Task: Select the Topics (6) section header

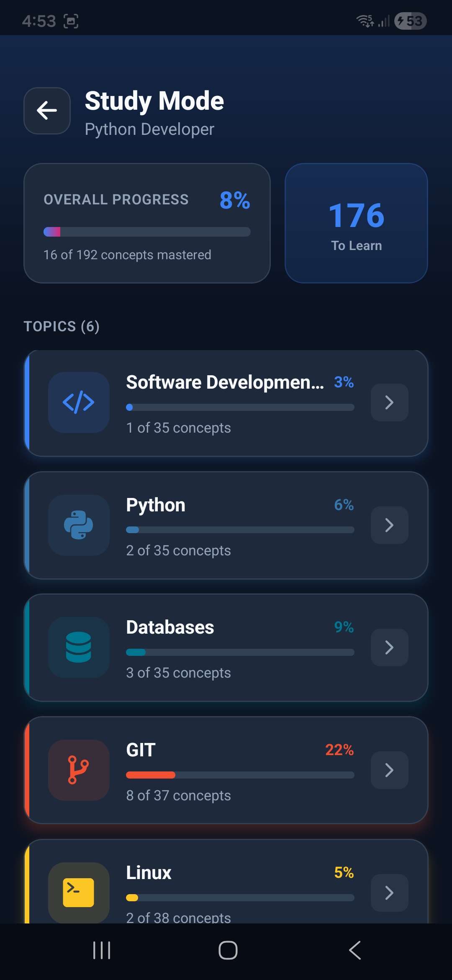Action: (x=62, y=326)
